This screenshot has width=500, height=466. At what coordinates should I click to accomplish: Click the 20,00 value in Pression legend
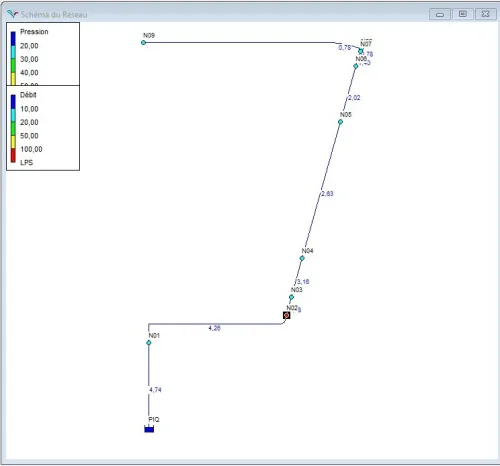(x=29, y=46)
